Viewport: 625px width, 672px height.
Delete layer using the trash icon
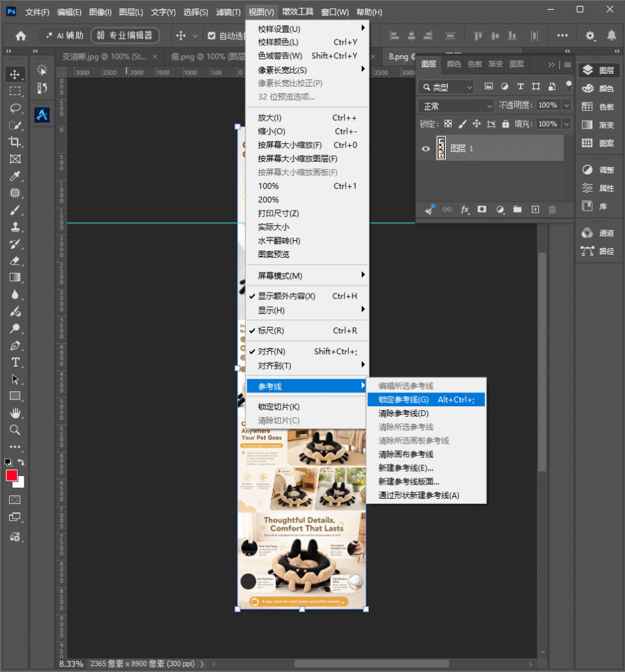click(x=553, y=209)
